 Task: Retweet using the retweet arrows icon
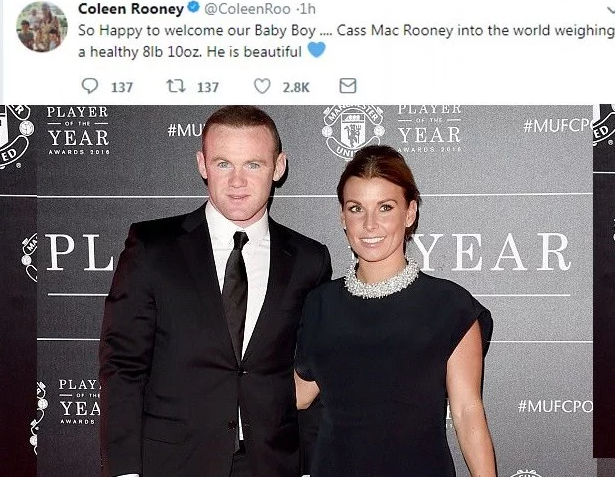pyautogui.click(x=176, y=86)
